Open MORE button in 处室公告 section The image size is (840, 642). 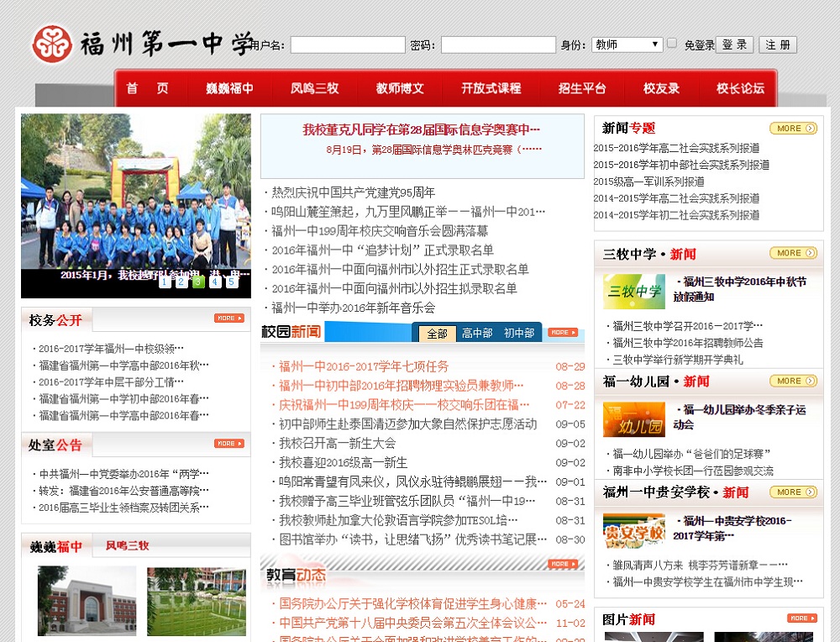tap(229, 443)
